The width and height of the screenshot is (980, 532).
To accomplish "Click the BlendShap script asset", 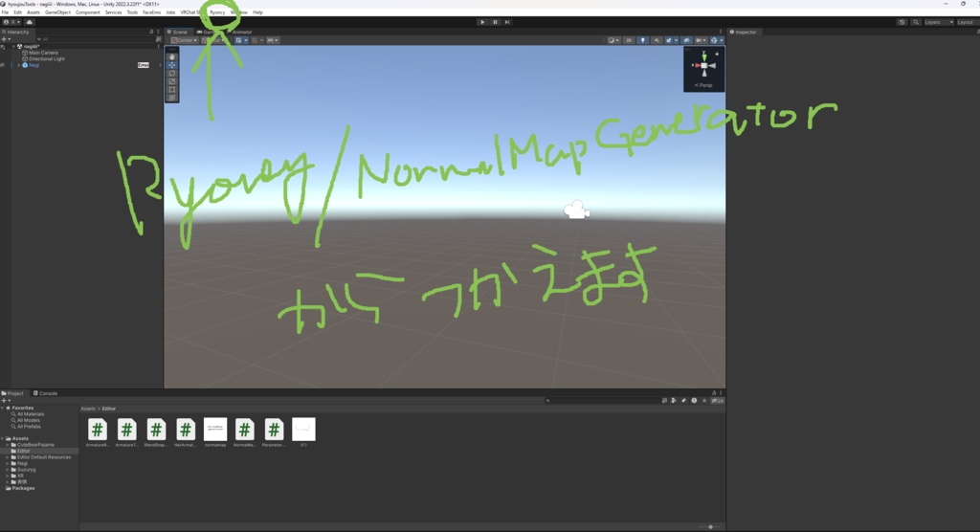I will coord(156,432).
